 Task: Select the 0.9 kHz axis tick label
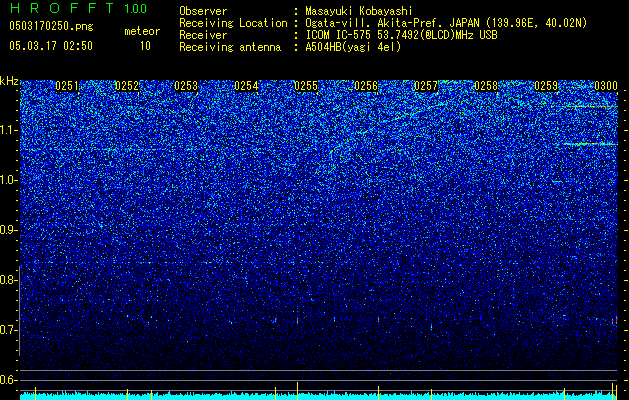pos(8,230)
